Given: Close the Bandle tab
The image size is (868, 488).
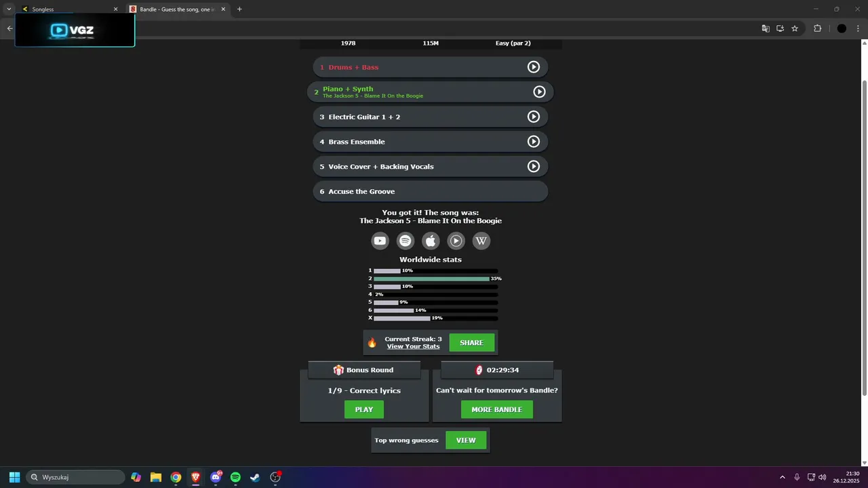Looking at the screenshot, I should [223, 9].
